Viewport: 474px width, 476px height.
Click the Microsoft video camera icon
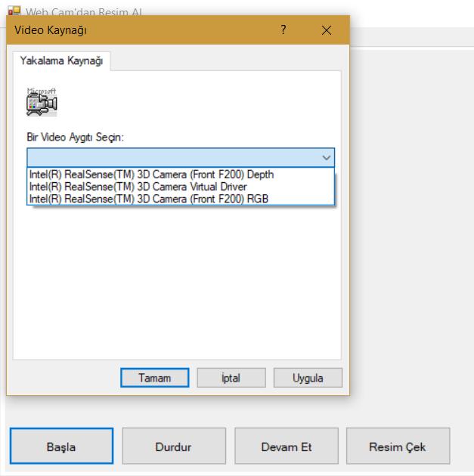(x=42, y=102)
